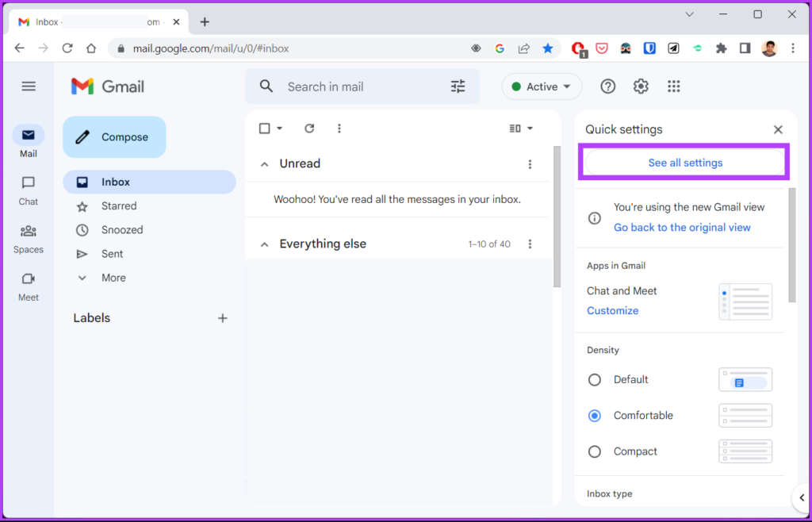Click the Settings gear icon
The image size is (812, 522).
641,86
